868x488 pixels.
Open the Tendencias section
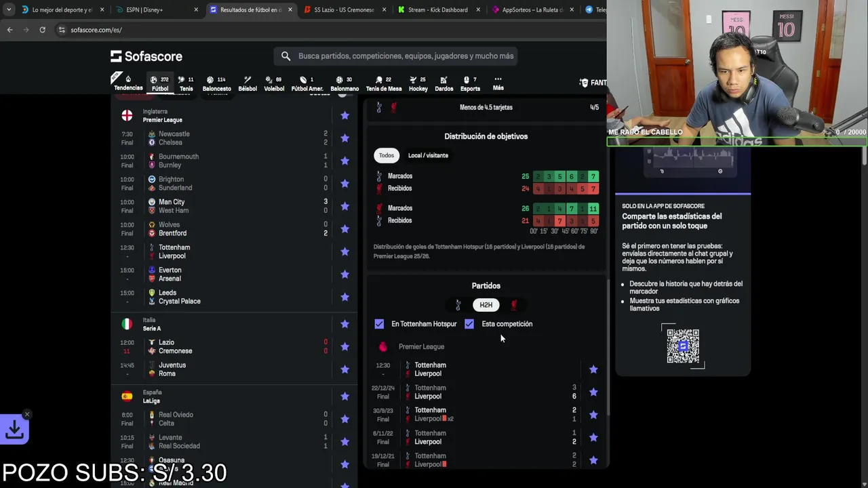coord(128,83)
